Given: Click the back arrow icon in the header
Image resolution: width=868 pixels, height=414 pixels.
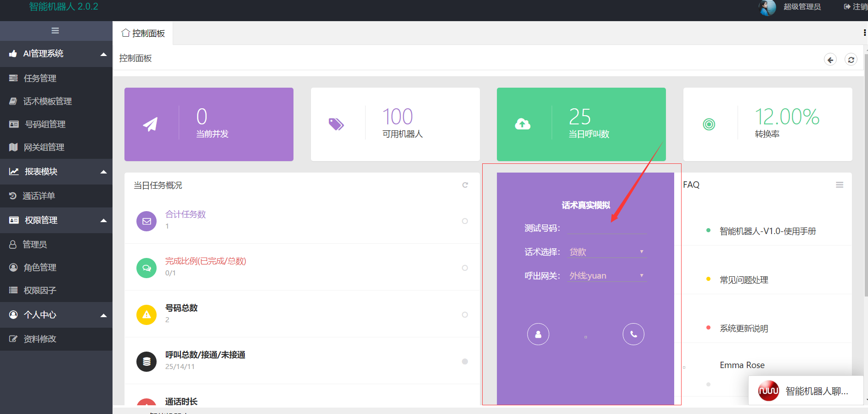Looking at the screenshot, I should [830, 60].
